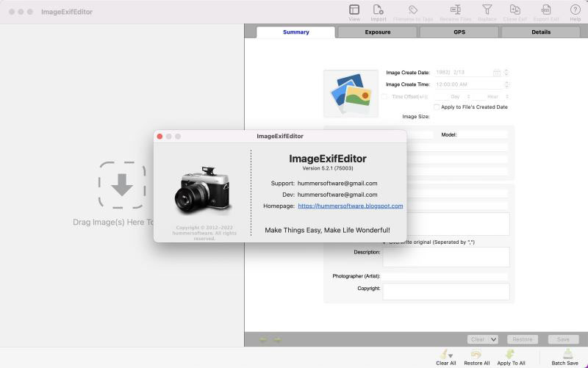Click the Apply To All icon
588x368 pixels.
coord(510,354)
